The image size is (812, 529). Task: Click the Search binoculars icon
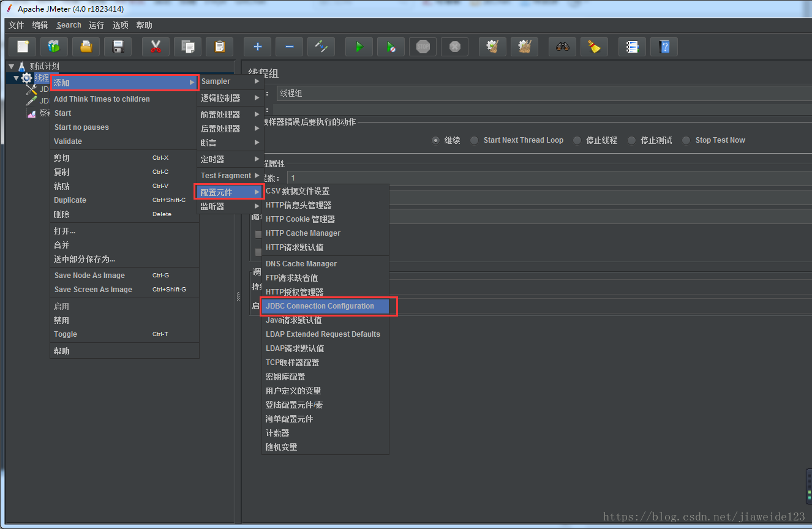[x=562, y=47]
